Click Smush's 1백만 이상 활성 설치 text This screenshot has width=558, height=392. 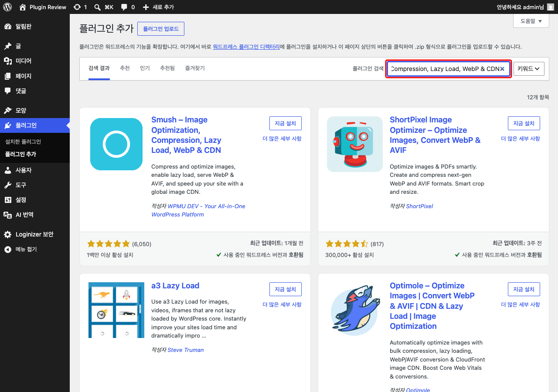(110, 255)
